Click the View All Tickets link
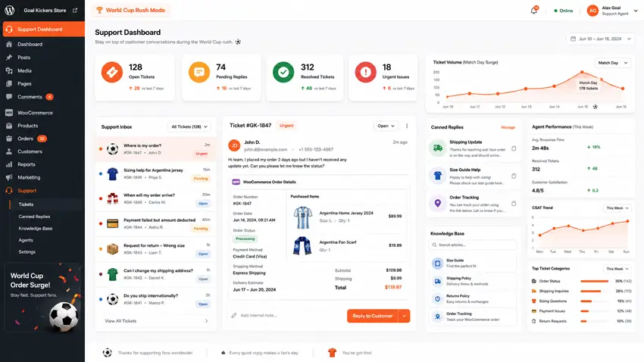Image resolution: width=644 pixels, height=362 pixels. [x=120, y=321]
